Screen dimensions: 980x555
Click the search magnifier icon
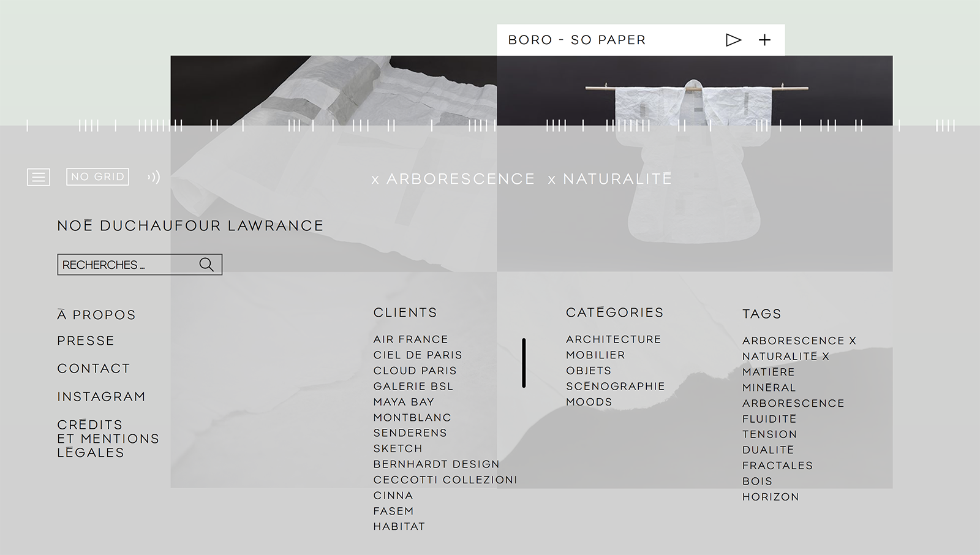click(206, 265)
